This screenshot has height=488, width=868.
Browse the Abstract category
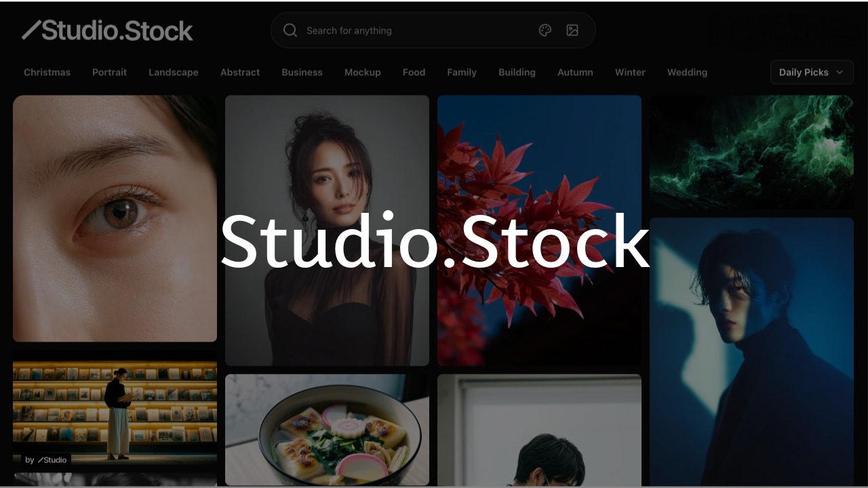[240, 72]
